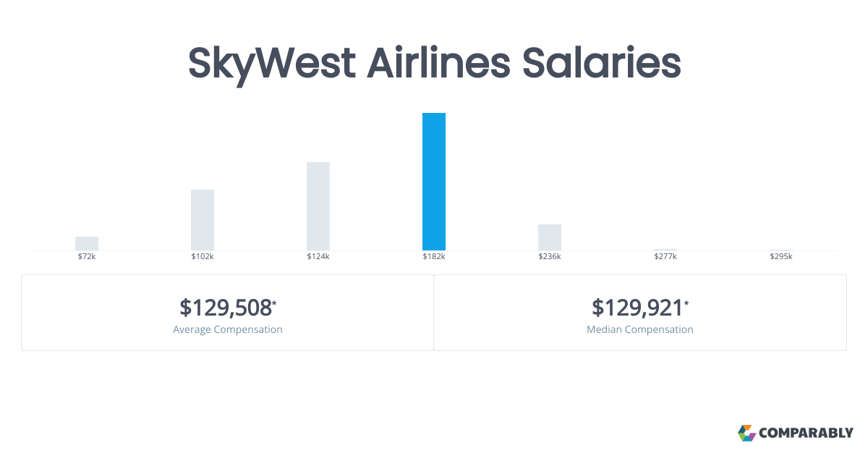868x456 pixels.
Task: Click the $129,921 median compensation figure
Action: 637,308
